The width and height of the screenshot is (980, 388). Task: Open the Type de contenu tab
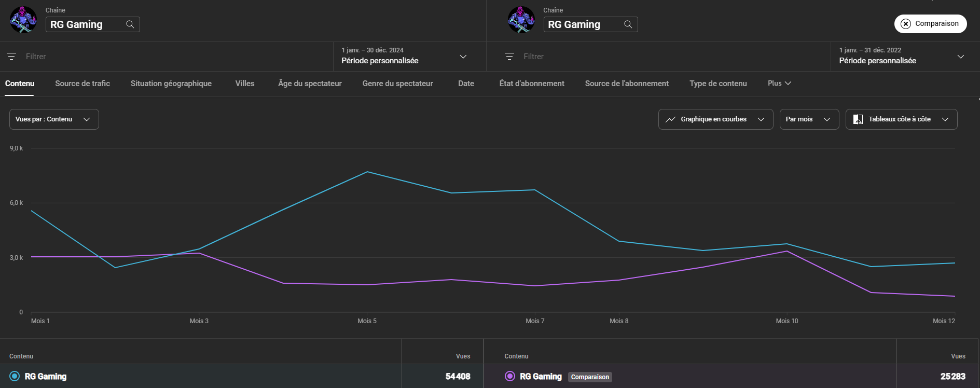718,84
